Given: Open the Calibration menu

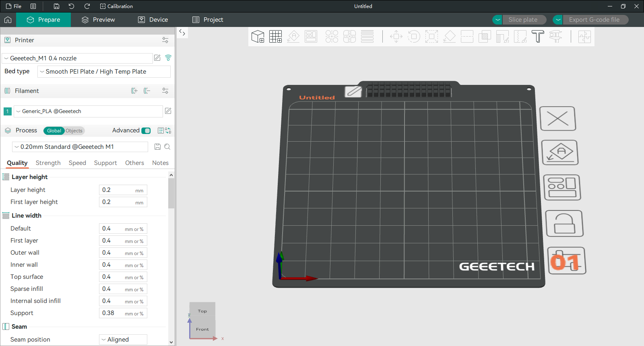Looking at the screenshot, I should pos(116,6).
